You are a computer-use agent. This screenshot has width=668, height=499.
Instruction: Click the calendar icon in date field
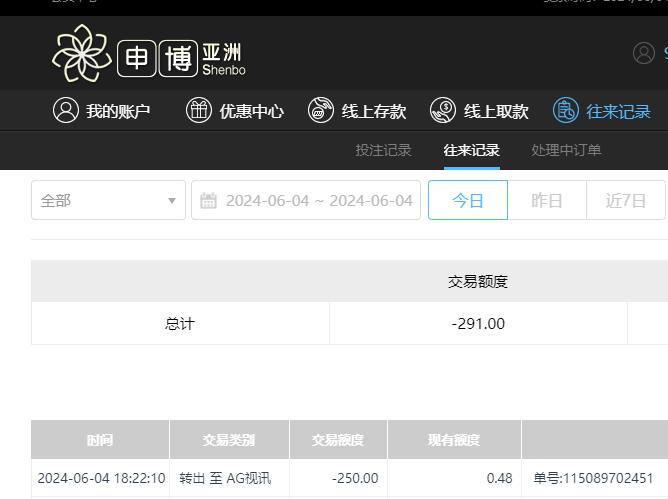click(x=208, y=200)
